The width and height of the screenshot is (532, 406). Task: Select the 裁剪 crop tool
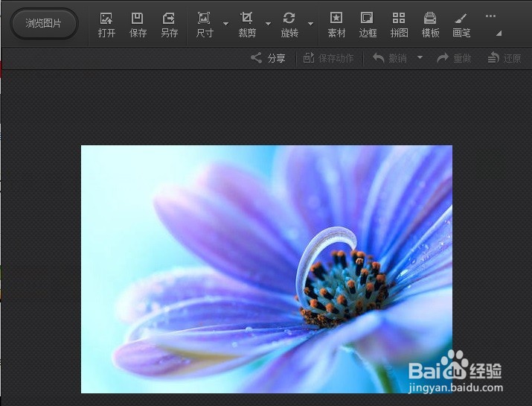[247, 25]
